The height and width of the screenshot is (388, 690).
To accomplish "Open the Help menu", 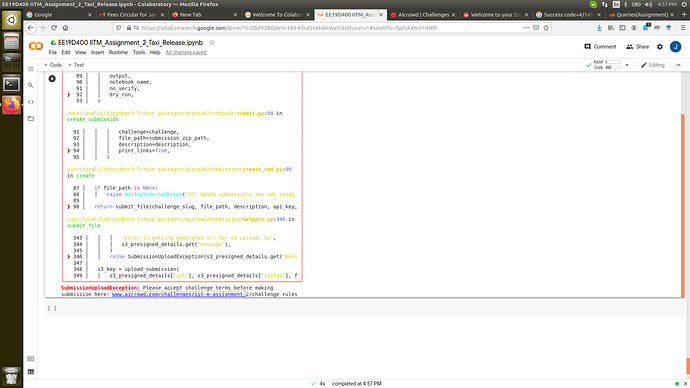I will click(155, 52).
